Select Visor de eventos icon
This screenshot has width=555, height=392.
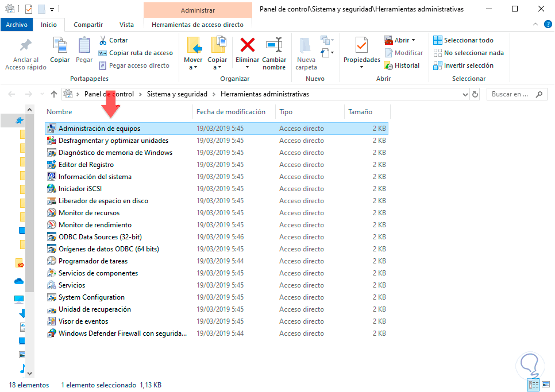[x=52, y=321]
